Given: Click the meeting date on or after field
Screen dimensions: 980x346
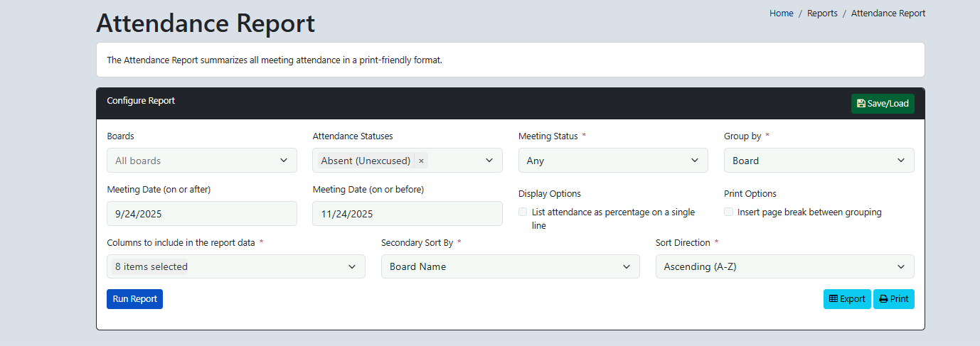Looking at the screenshot, I should click(x=202, y=214).
